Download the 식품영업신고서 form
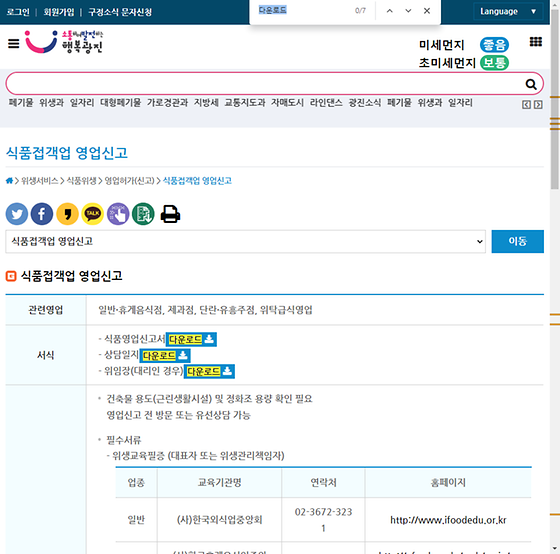Viewport: 560px width, 554px height. (x=191, y=339)
